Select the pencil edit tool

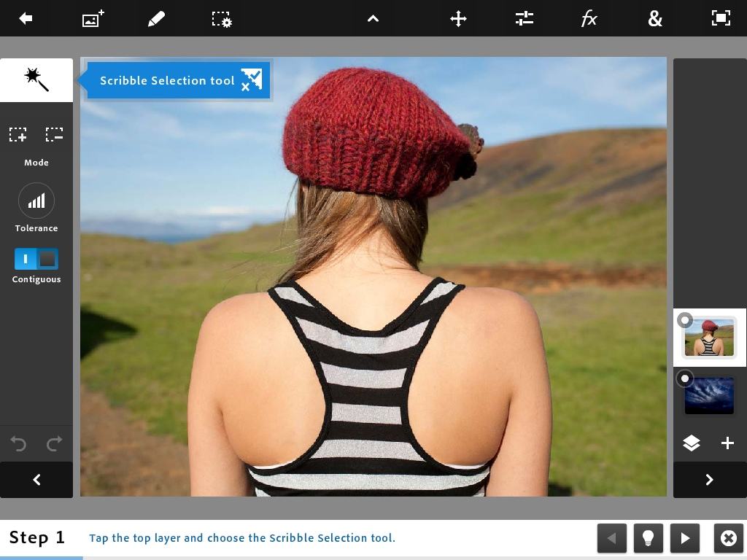coord(156,18)
